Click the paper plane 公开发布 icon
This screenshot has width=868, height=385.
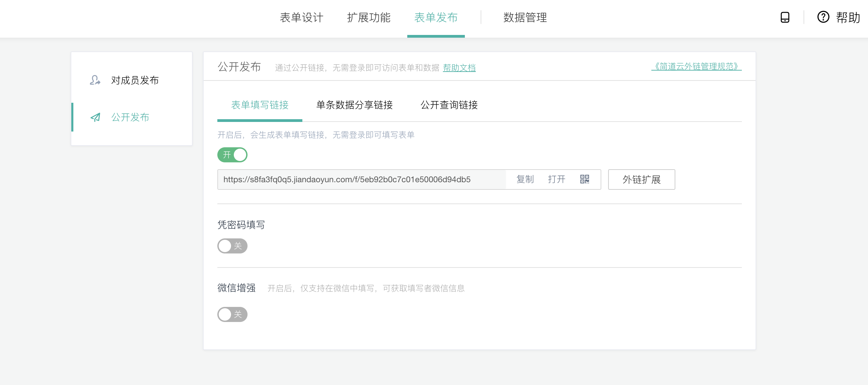(x=95, y=117)
